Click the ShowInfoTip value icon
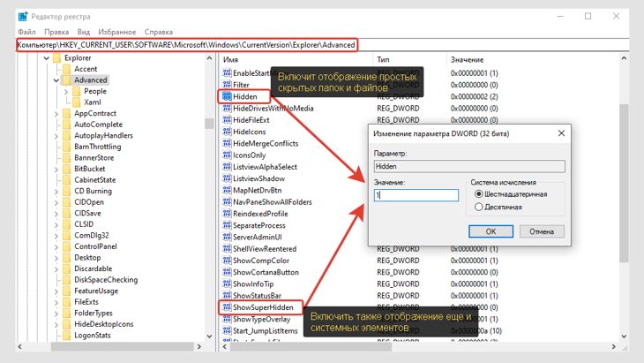 coord(227,284)
